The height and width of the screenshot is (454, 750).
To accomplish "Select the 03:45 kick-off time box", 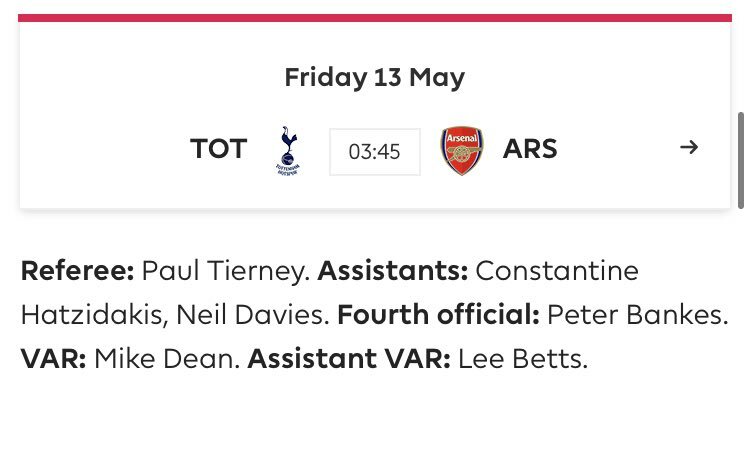I will coord(375,152).
